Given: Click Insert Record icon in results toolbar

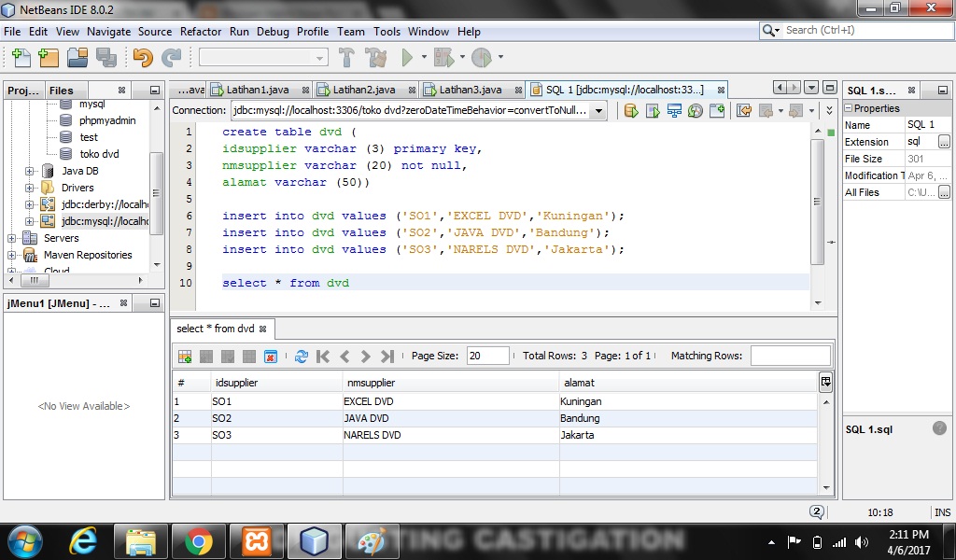Looking at the screenshot, I should pyautogui.click(x=185, y=356).
